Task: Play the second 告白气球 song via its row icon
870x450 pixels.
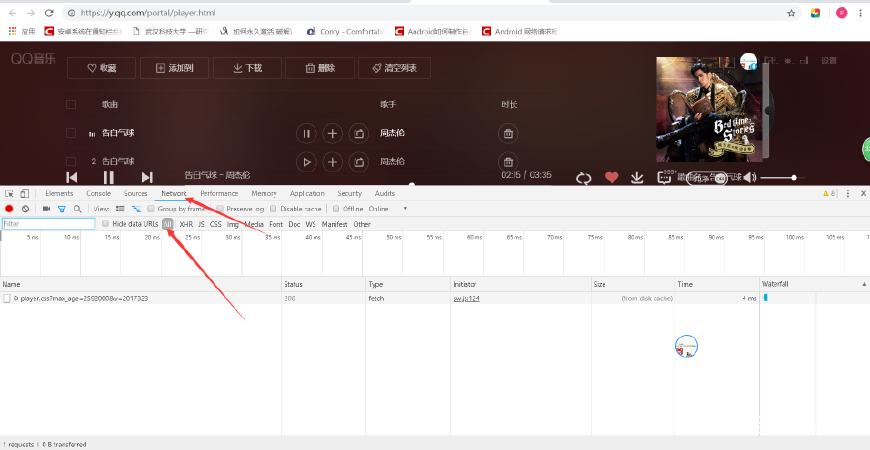Action: click(306, 162)
